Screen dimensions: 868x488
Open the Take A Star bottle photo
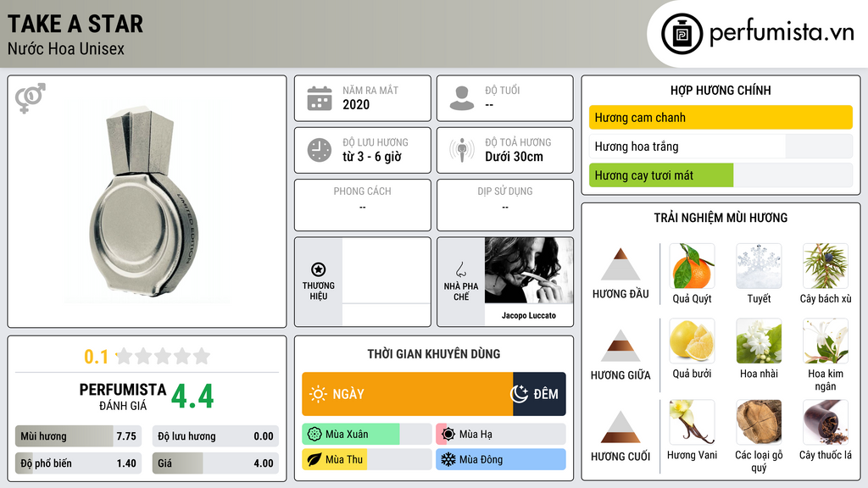click(147, 202)
